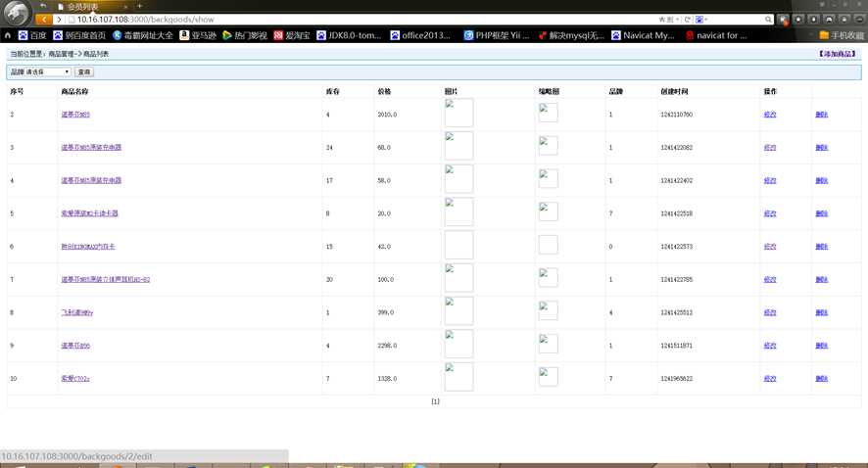Click 修改 edit link for row 8
The width and height of the screenshot is (868, 468).
coord(770,312)
